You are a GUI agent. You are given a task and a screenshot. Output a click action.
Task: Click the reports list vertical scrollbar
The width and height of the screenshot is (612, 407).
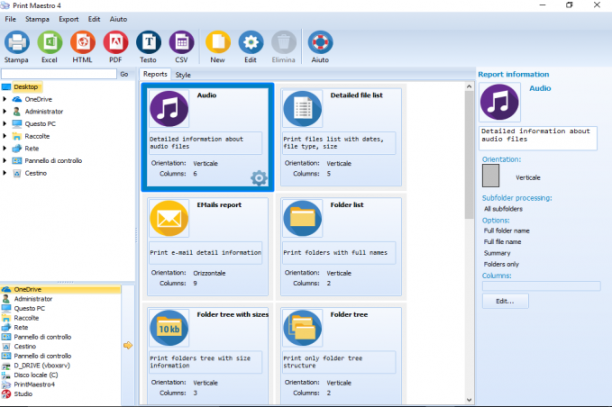469,243
